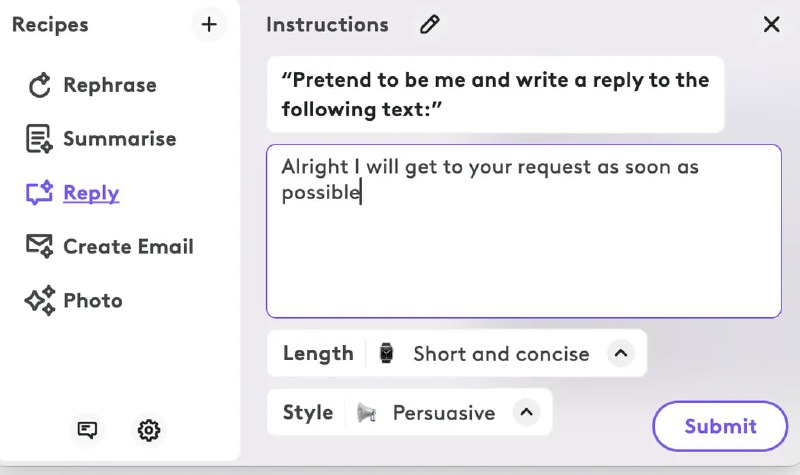Screen dimensions: 800x475
Task: Click the pencil icon to edit instructions
Action: point(430,25)
